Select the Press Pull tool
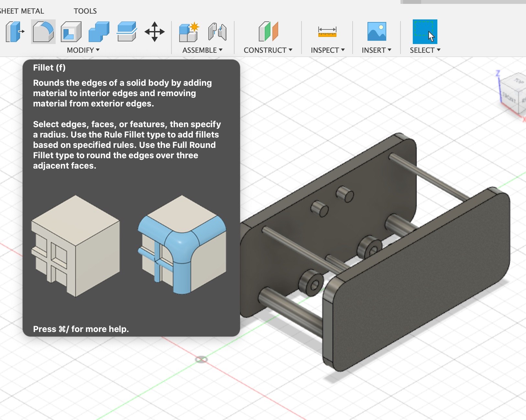526x420 pixels. click(15, 32)
